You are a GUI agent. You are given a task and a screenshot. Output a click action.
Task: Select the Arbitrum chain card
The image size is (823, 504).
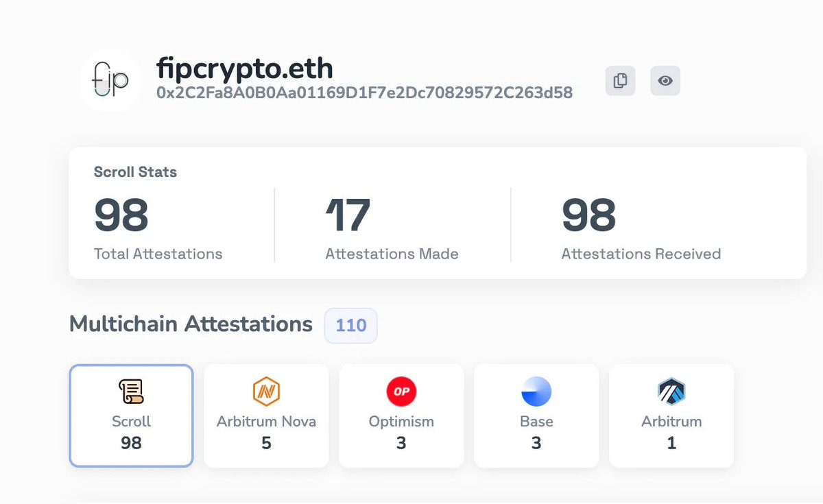pyautogui.click(x=671, y=416)
